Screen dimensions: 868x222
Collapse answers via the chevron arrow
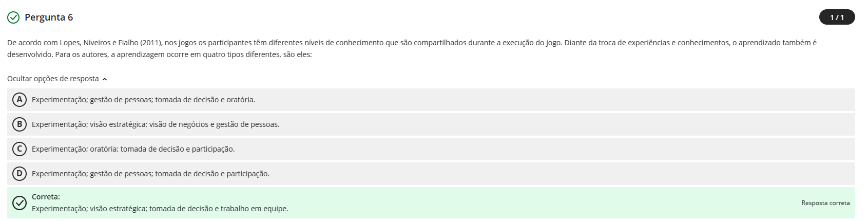[105, 79]
